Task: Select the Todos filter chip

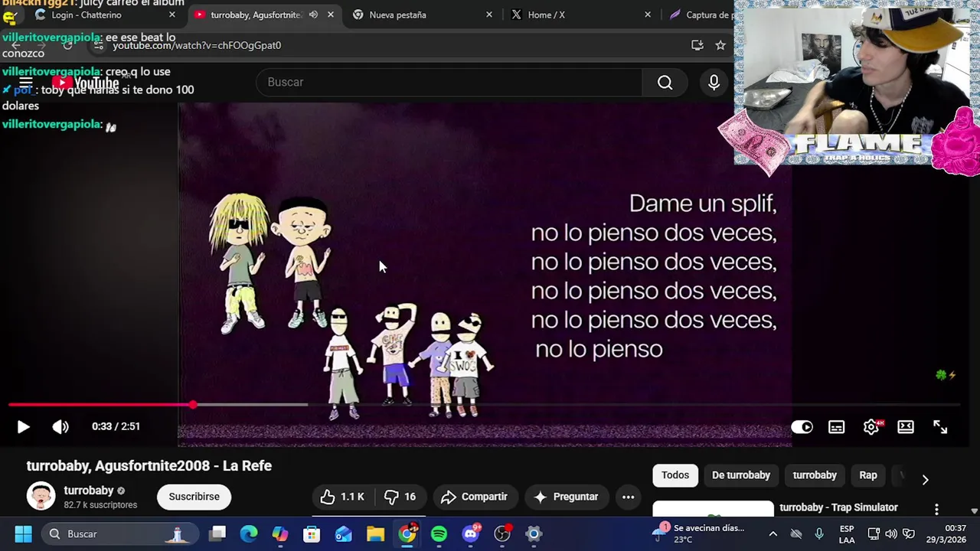Action: coord(675,475)
